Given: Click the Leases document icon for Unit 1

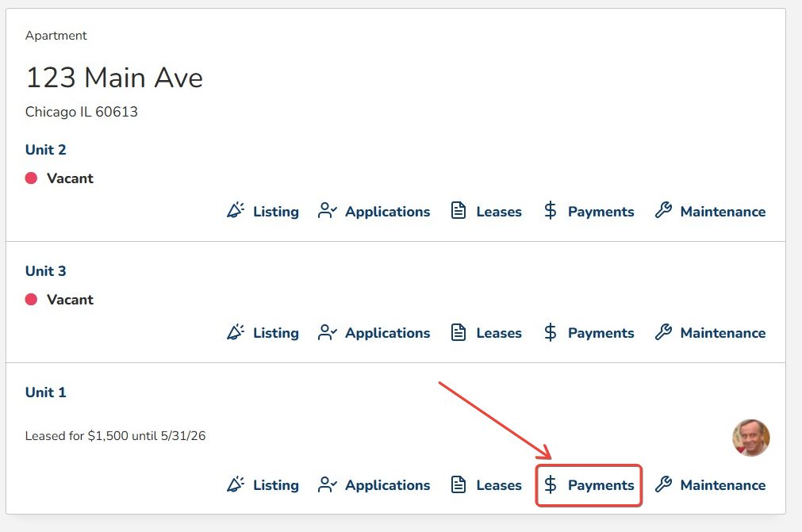Looking at the screenshot, I should [459, 484].
